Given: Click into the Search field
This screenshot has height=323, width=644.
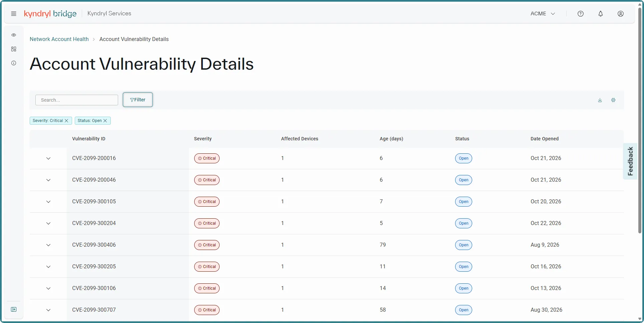Looking at the screenshot, I should [77, 100].
